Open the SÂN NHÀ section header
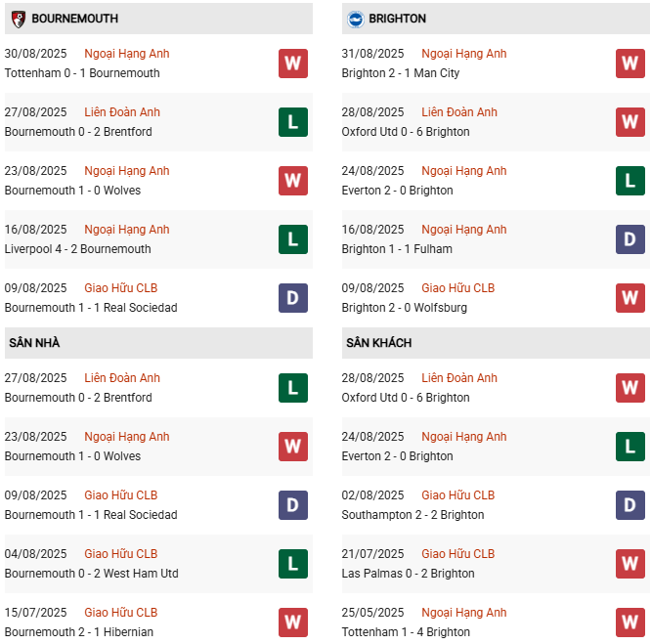 point(34,343)
